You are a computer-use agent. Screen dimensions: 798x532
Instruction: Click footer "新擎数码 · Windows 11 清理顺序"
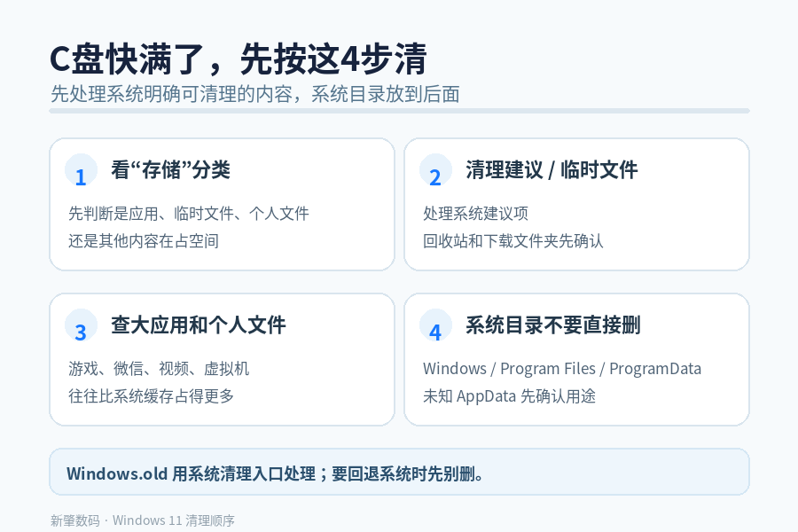(143, 520)
